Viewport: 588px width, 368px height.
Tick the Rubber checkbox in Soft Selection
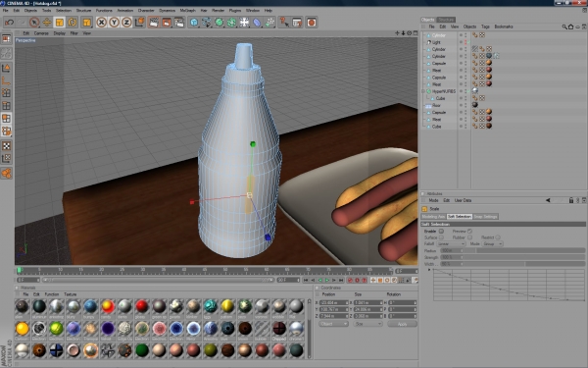(469, 237)
